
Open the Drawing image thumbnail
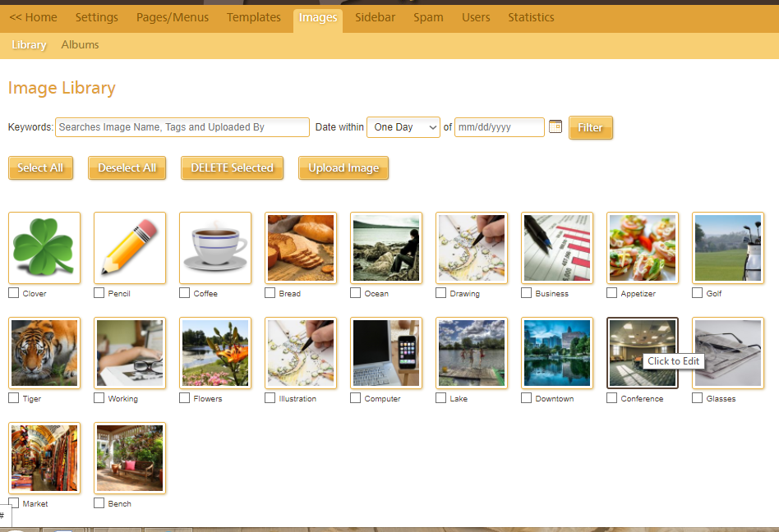tap(472, 248)
